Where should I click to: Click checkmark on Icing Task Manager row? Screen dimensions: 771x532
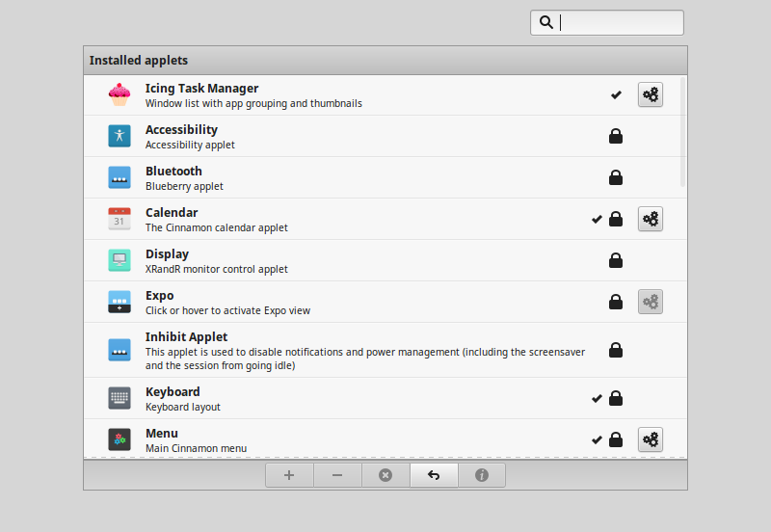tap(616, 94)
